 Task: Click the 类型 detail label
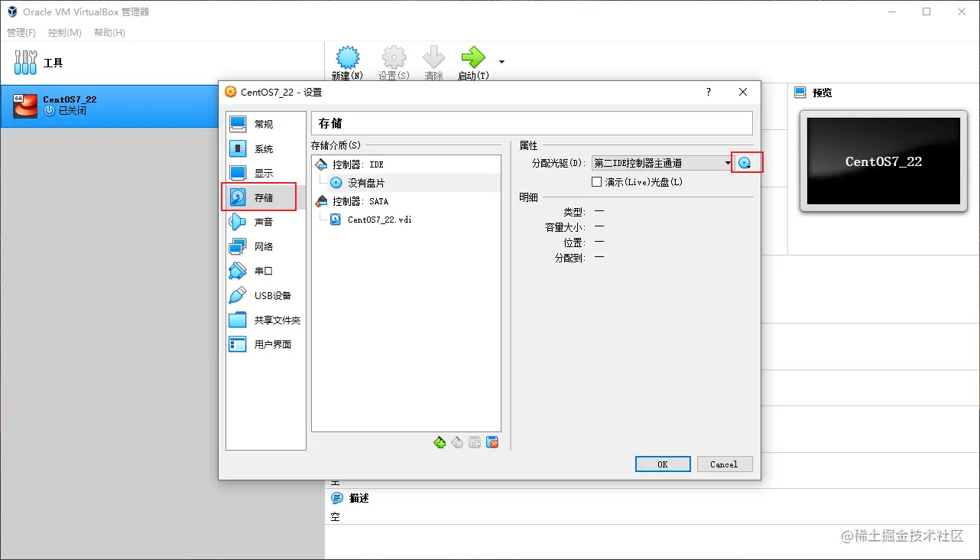574,212
